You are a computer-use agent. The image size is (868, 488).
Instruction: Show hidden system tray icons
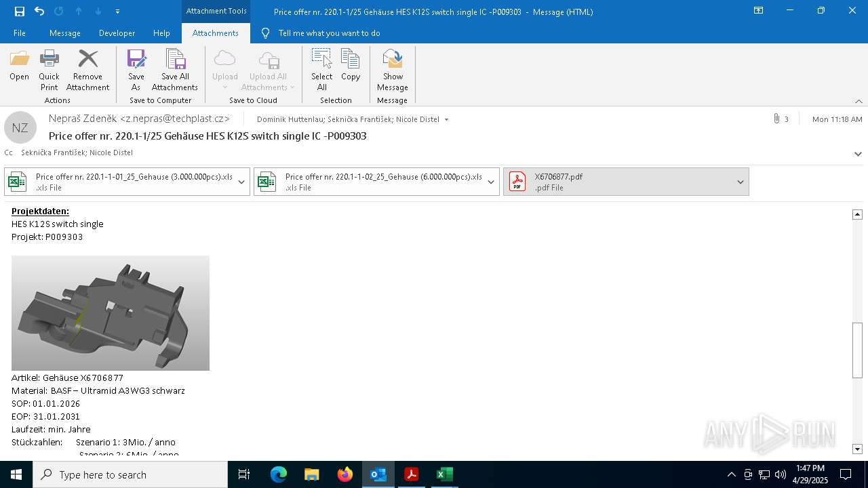point(731,474)
